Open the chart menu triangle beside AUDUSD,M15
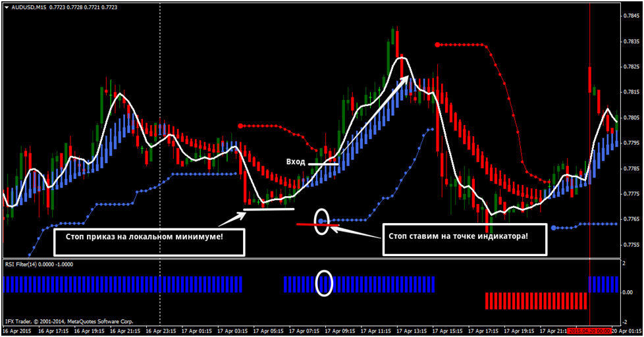This screenshot has height=337, width=644. (x=6, y=7)
